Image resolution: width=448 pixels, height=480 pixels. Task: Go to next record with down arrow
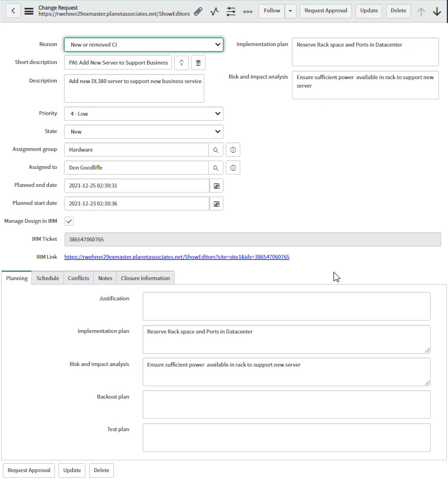437,11
